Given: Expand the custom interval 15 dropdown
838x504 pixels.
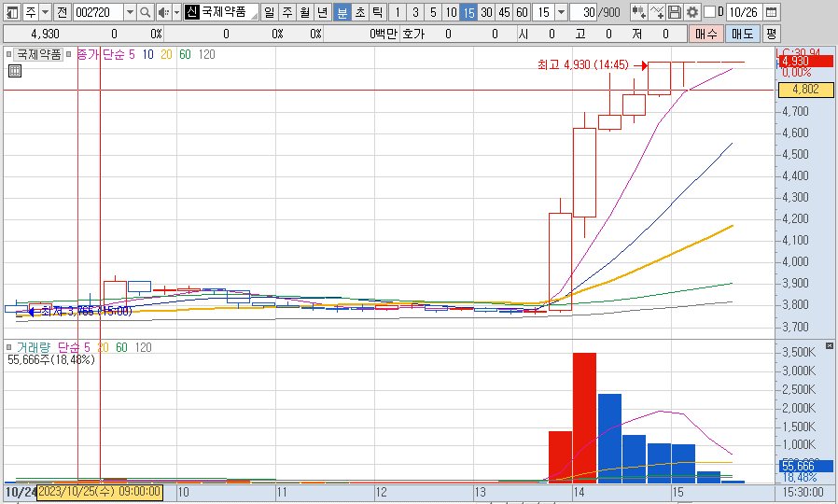Looking at the screenshot, I should [561, 12].
